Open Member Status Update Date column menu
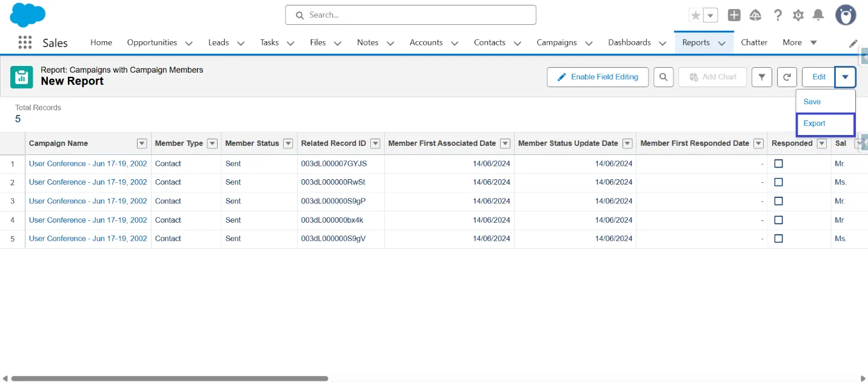Viewport: 868px width, 382px height. pyautogui.click(x=627, y=143)
